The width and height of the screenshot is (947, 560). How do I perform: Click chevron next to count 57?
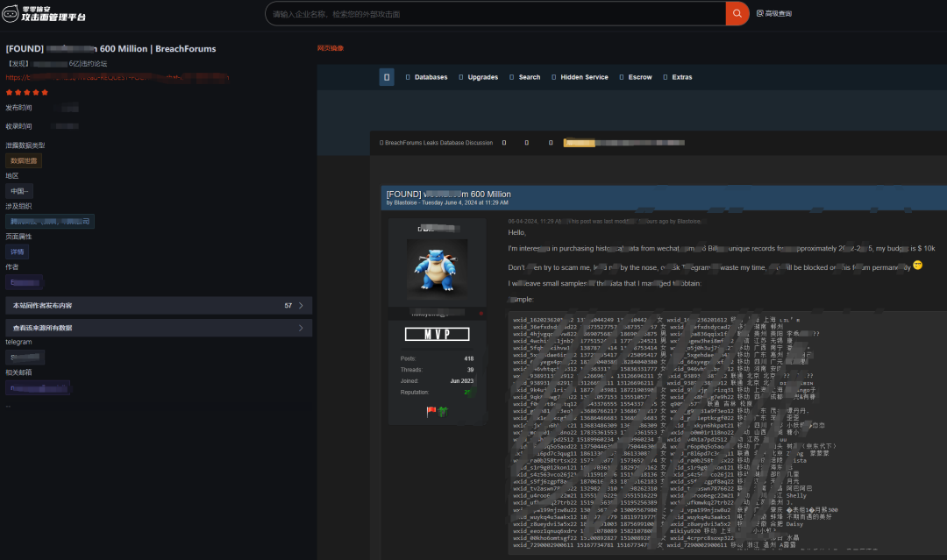click(301, 305)
